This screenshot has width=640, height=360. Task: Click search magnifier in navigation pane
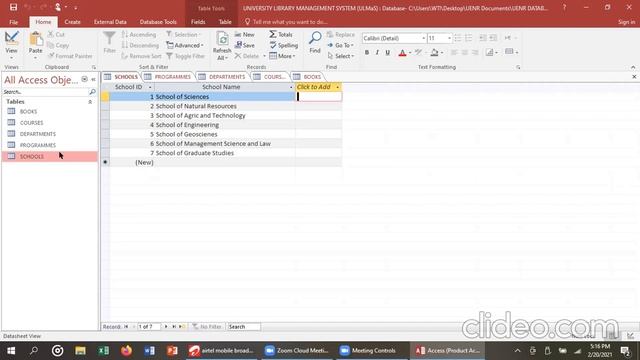pos(92,92)
